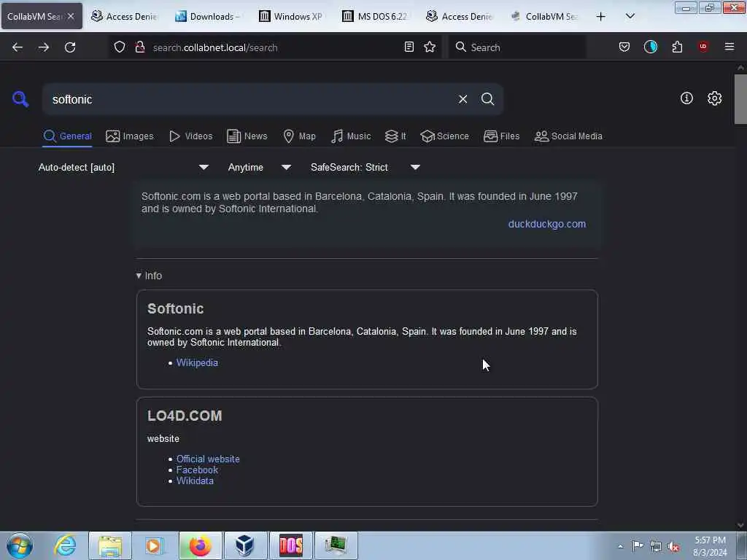The image size is (747, 560).
Task: Switch to the Downloads tab
Action: tap(209, 16)
